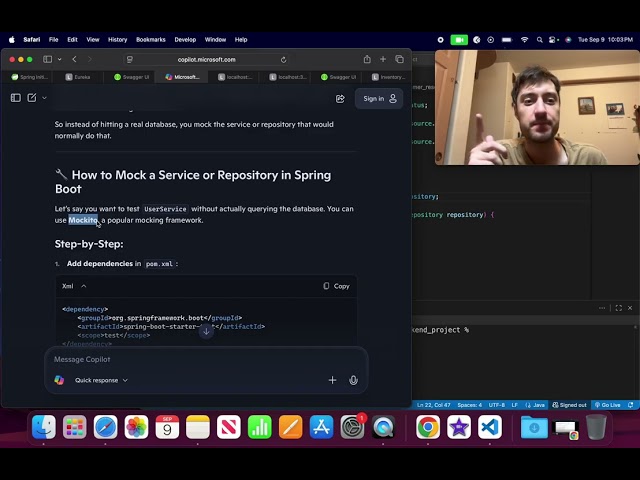Open the File menu
This screenshot has height=480, width=640.
[x=53, y=40]
